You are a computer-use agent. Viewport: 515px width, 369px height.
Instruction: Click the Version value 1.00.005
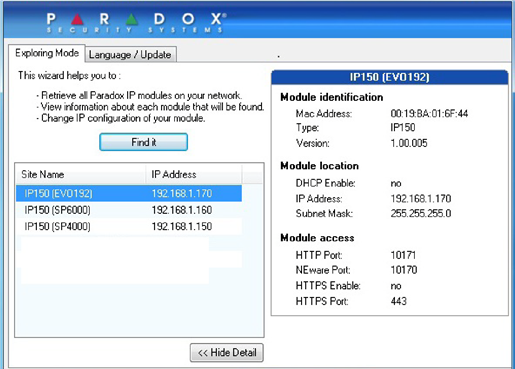coord(409,143)
